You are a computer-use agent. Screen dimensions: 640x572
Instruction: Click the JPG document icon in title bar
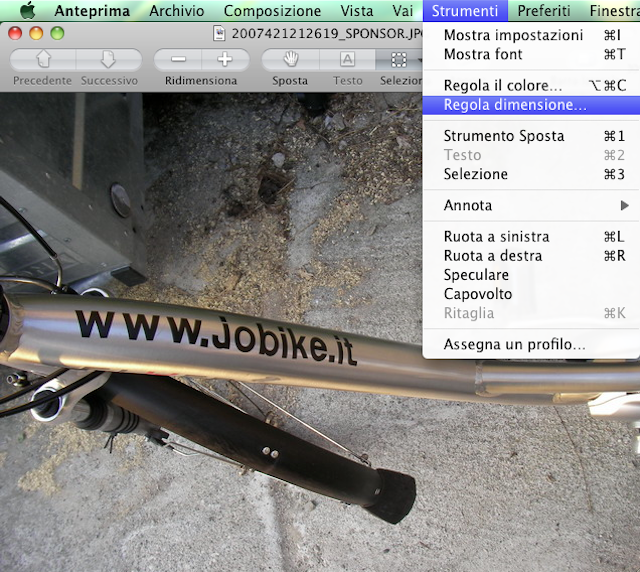(219, 33)
